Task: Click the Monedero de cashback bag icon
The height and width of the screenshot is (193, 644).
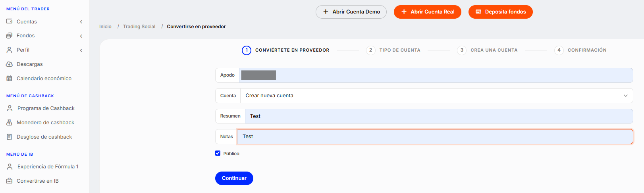Action: click(x=9, y=123)
